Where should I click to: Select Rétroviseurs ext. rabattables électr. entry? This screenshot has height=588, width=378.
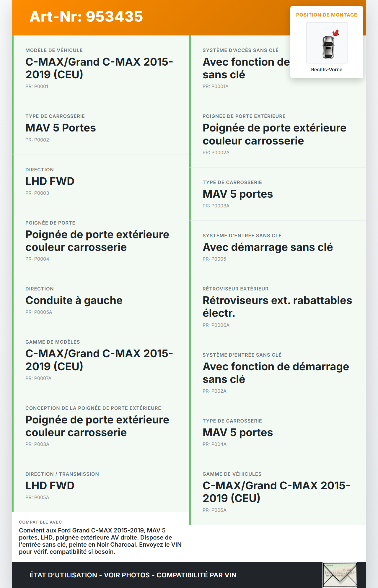[277, 306]
